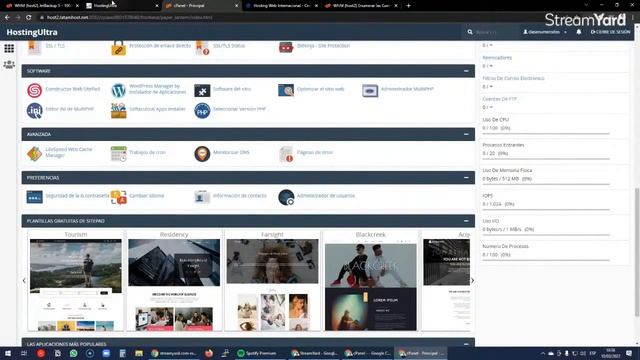Open the Cambiar idioma icon
Viewport: 640px width, 360px height.
pos(119,197)
